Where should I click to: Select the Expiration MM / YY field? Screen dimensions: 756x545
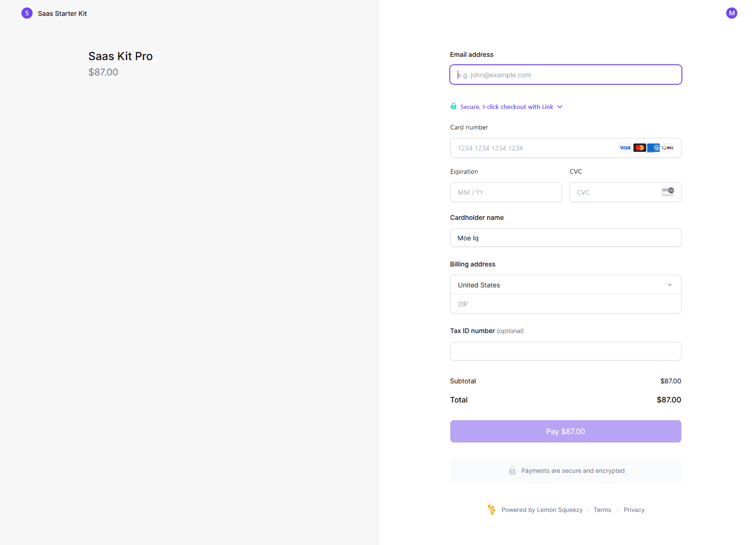pyautogui.click(x=506, y=192)
